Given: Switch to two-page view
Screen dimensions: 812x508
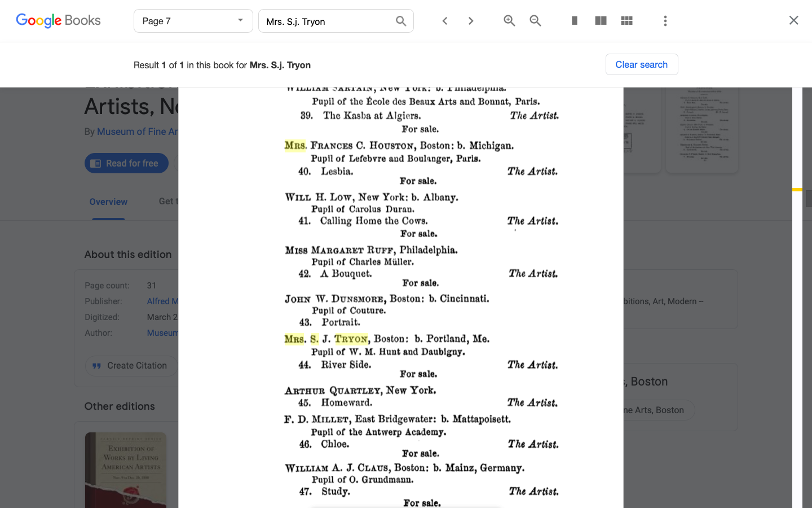Looking at the screenshot, I should [x=601, y=21].
